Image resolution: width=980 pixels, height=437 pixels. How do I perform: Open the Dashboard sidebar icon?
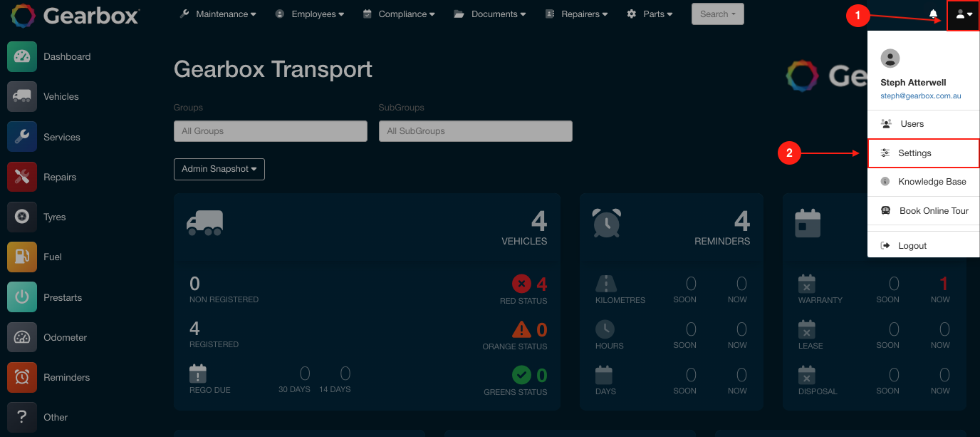(22, 57)
